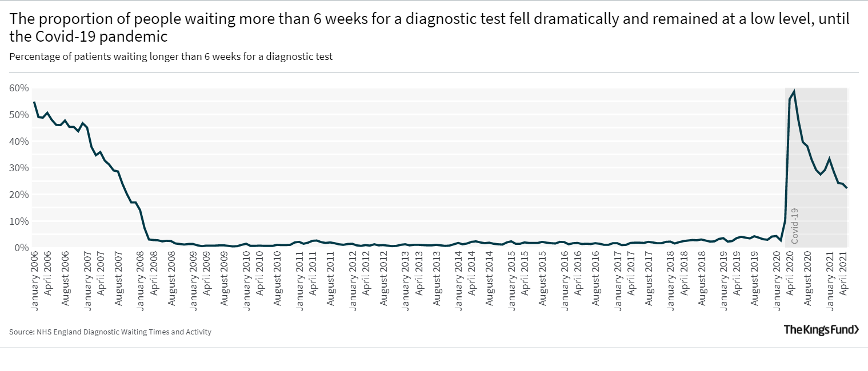Click the 50% y-axis label
Image resolution: width=868 pixels, height=371 pixels.
pos(19,115)
